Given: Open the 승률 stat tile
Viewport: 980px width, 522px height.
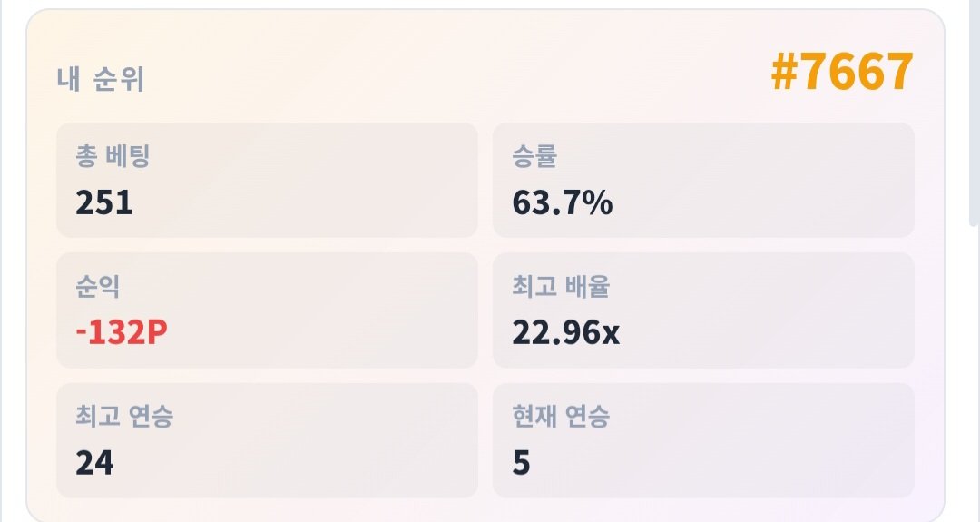Looking at the screenshot, I should point(703,180).
